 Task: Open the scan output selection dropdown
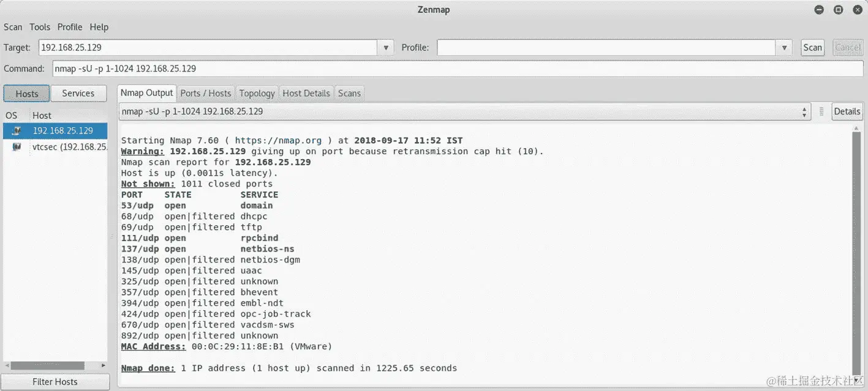pos(465,111)
